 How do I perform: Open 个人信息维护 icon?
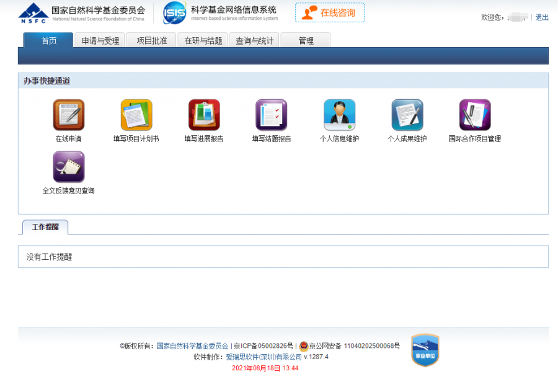[339, 115]
